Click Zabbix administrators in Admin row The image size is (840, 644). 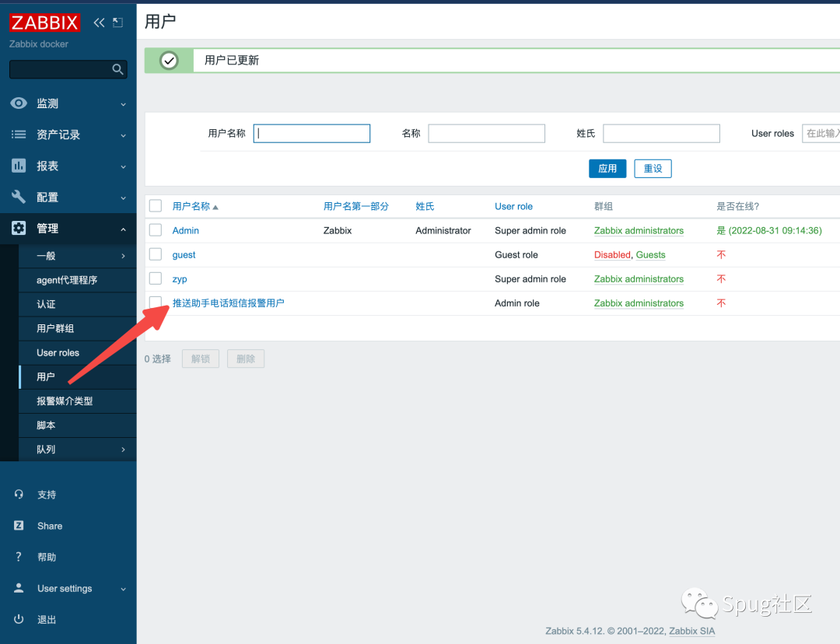coord(639,230)
